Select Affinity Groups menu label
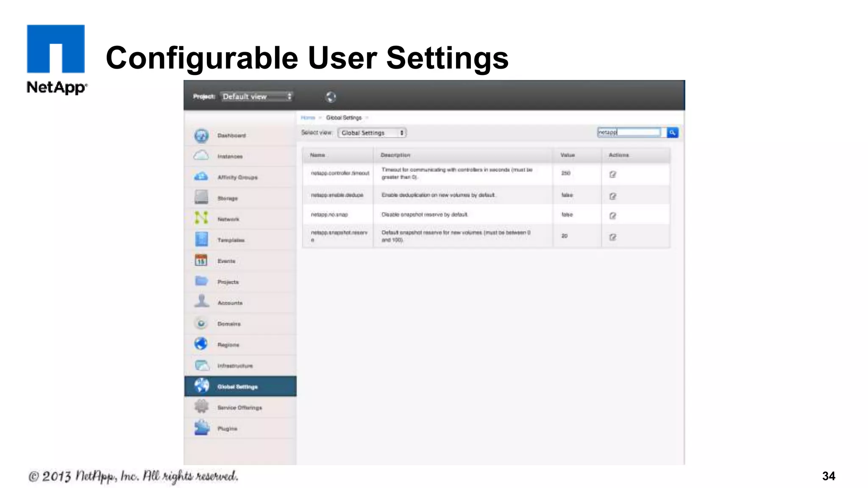Image resolution: width=868 pixels, height=488 pixels. [x=237, y=177]
